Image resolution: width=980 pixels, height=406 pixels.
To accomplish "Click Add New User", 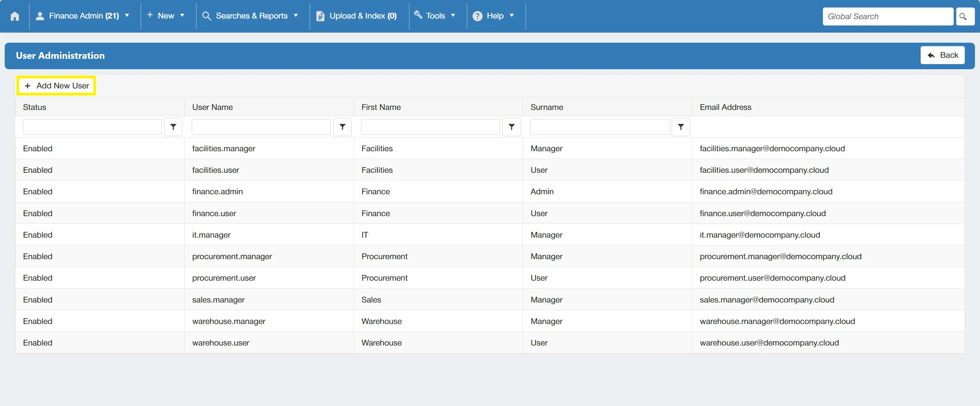I will (x=56, y=86).
